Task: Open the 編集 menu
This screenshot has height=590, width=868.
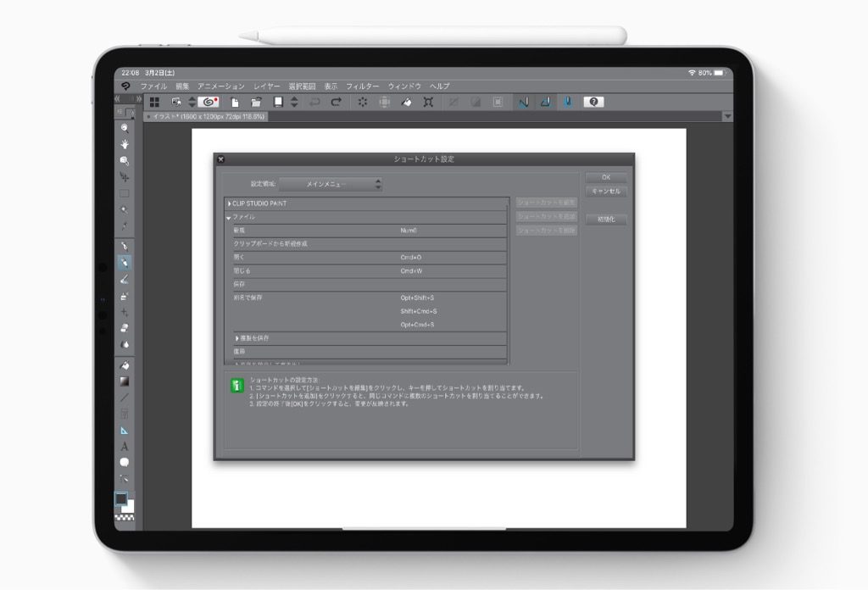Action: point(182,86)
